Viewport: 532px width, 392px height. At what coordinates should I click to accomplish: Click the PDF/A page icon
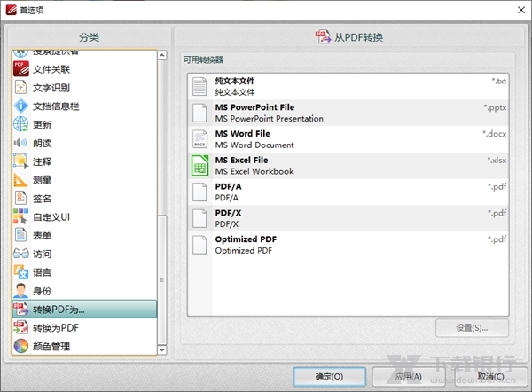[199, 192]
